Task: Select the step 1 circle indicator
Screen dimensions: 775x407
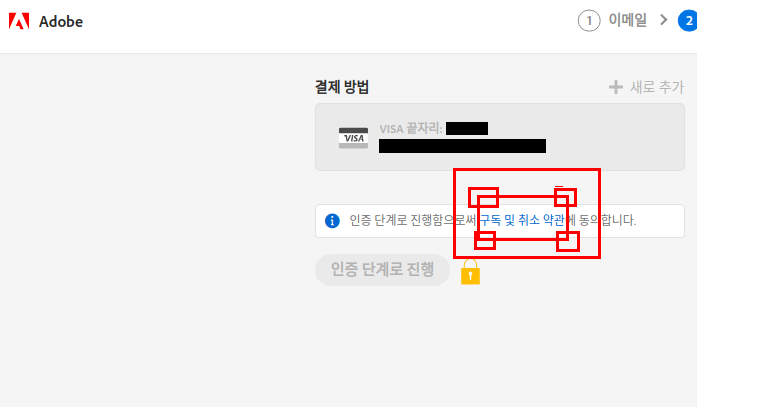Action: pyautogui.click(x=589, y=21)
